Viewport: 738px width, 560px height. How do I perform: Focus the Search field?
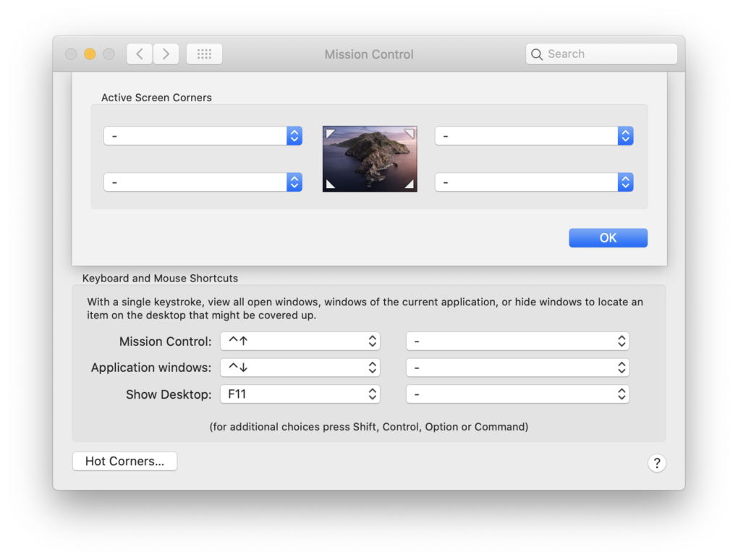coord(601,54)
